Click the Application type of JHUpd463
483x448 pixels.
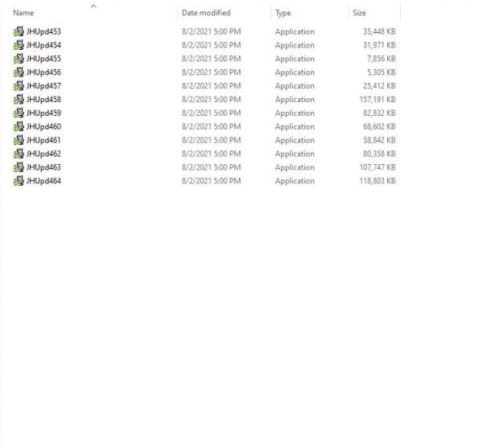click(295, 167)
